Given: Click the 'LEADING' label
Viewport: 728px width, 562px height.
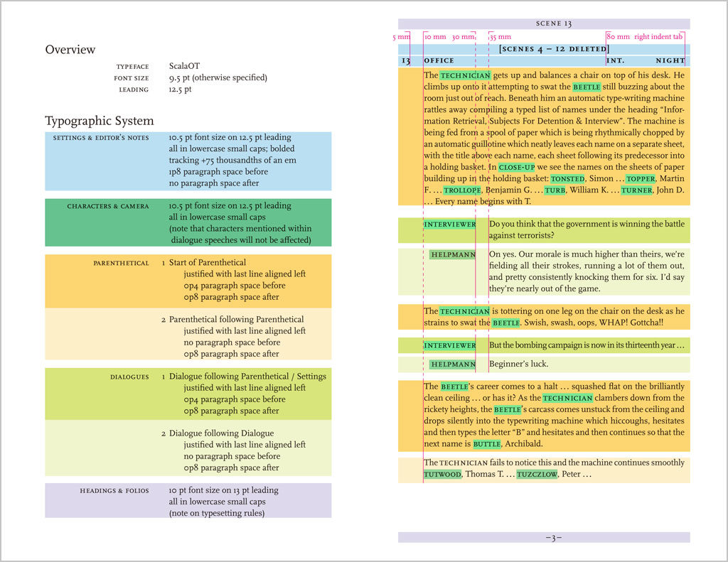Looking at the screenshot, I should [134, 90].
